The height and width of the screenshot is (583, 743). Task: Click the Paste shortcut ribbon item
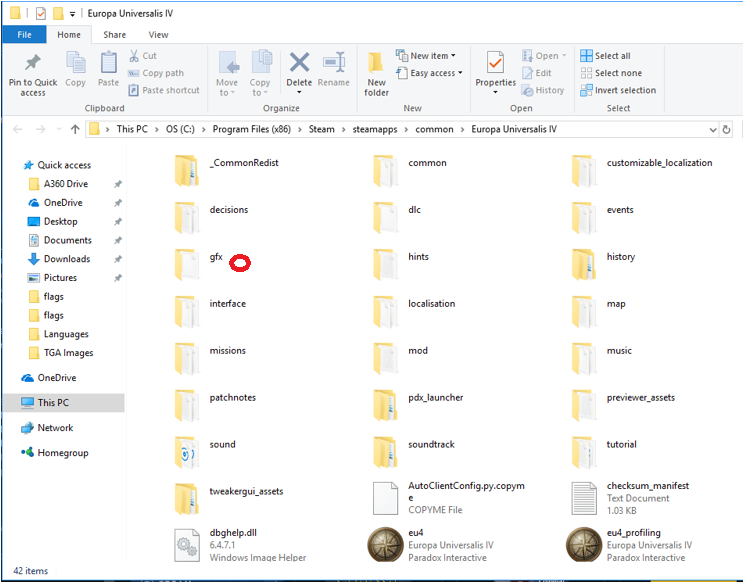tap(164, 90)
